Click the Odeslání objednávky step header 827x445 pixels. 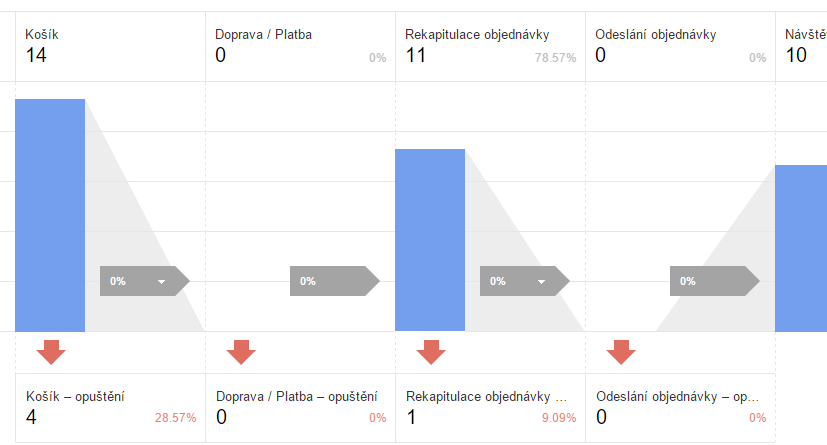pyautogui.click(x=680, y=46)
